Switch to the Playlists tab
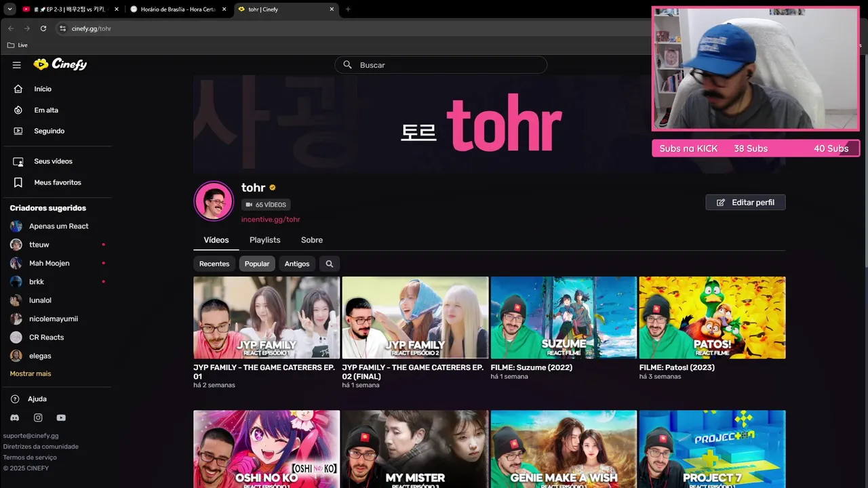868x488 pixels. point(264,240)
